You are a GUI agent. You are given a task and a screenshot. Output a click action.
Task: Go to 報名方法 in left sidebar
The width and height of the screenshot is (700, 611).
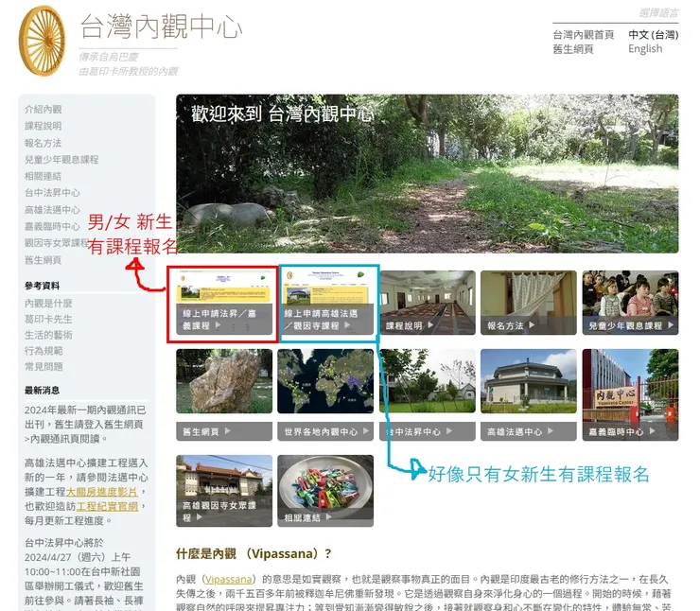click(43, 143)
